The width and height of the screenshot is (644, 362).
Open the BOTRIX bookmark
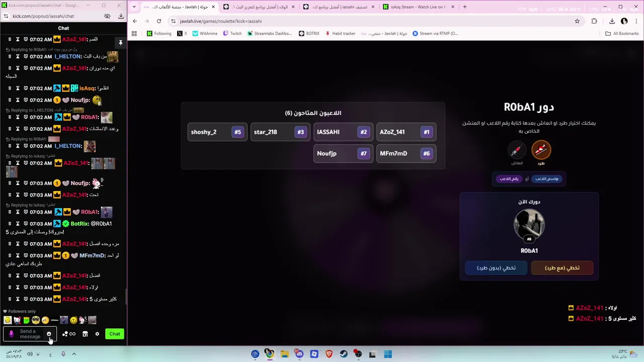click(x=309, y=34)
